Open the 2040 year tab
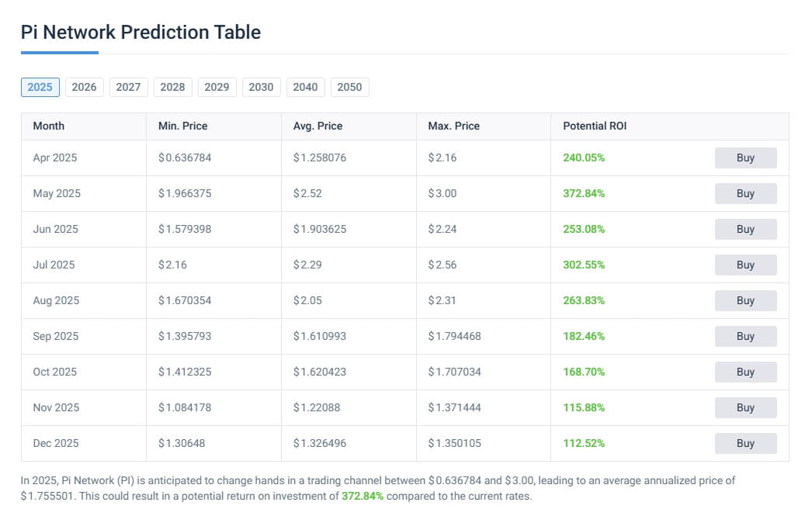Screen dimensions: 812x516 (305, 87)
